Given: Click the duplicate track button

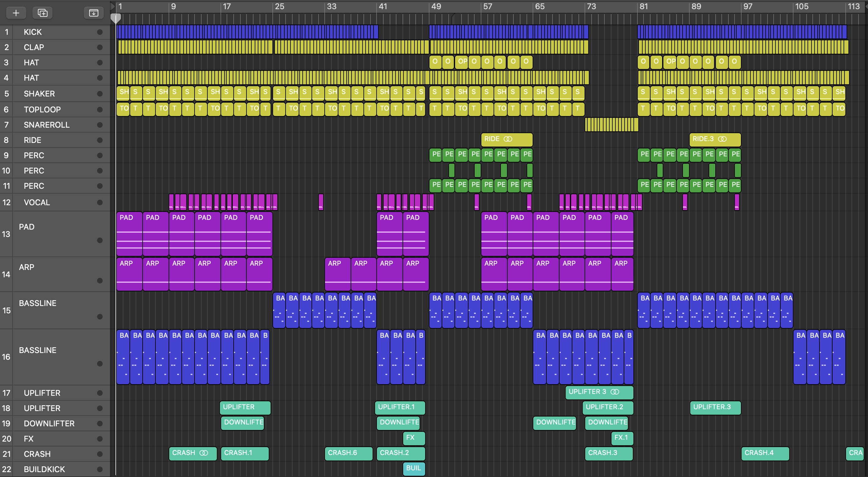Looking at the screenshot, I should tap(42, 13).
